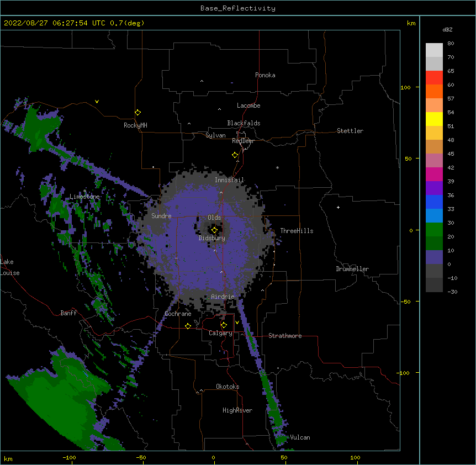Click the yellow diamond marker above RockyMH
This screenshot has height=465, width=476.
pyautogui.click(x=137, y=113)
